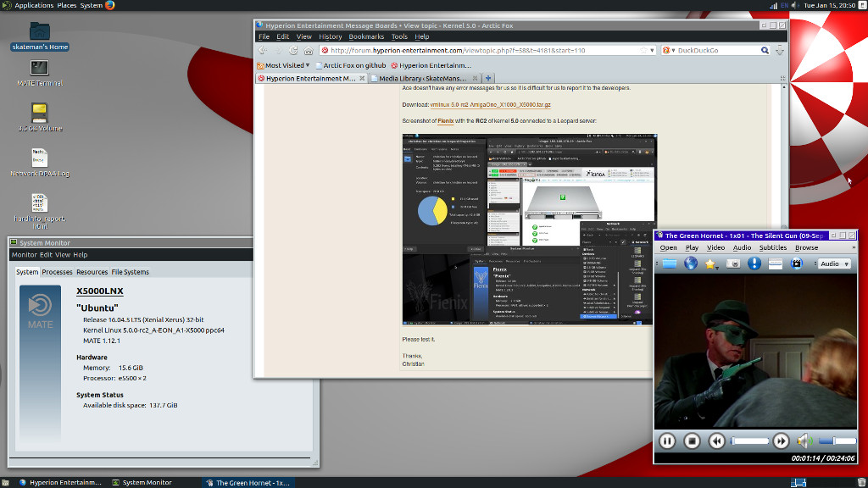This screenshot has width=868, height=488.
Task: Open the 3.6 GB Volume drive icon
Action: [x=39, y=117]
